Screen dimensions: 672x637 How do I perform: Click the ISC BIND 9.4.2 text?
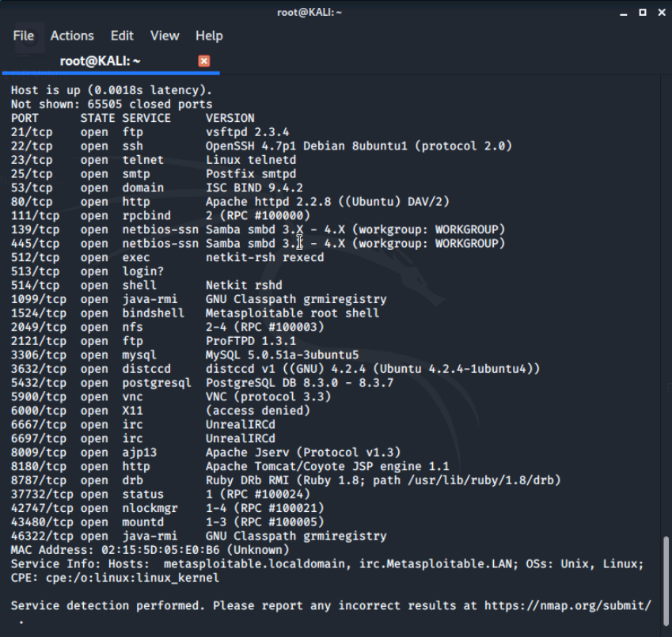tap(254, 188)
